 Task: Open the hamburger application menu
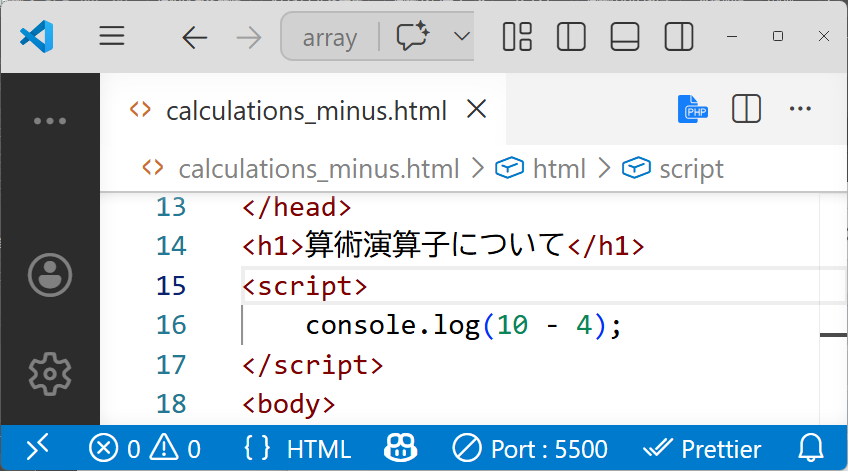pyautogui.click(x=112, y=36)
